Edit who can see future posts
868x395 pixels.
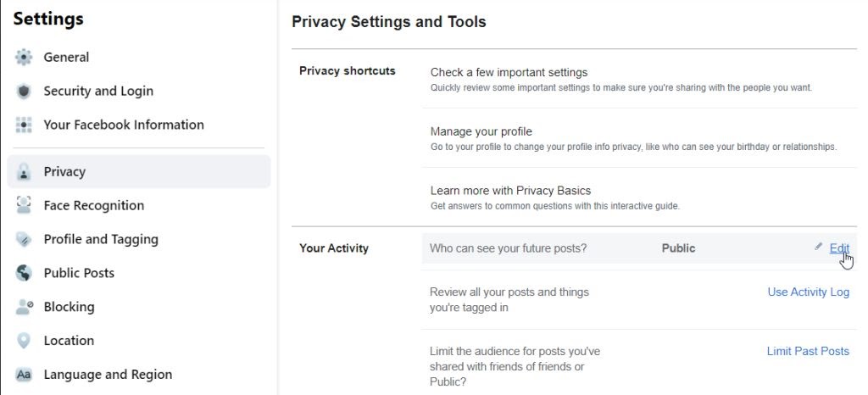pos(839,248)
